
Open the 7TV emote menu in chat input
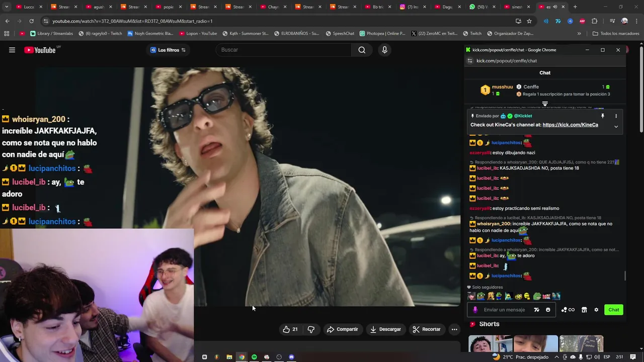[x=536, y=310]
